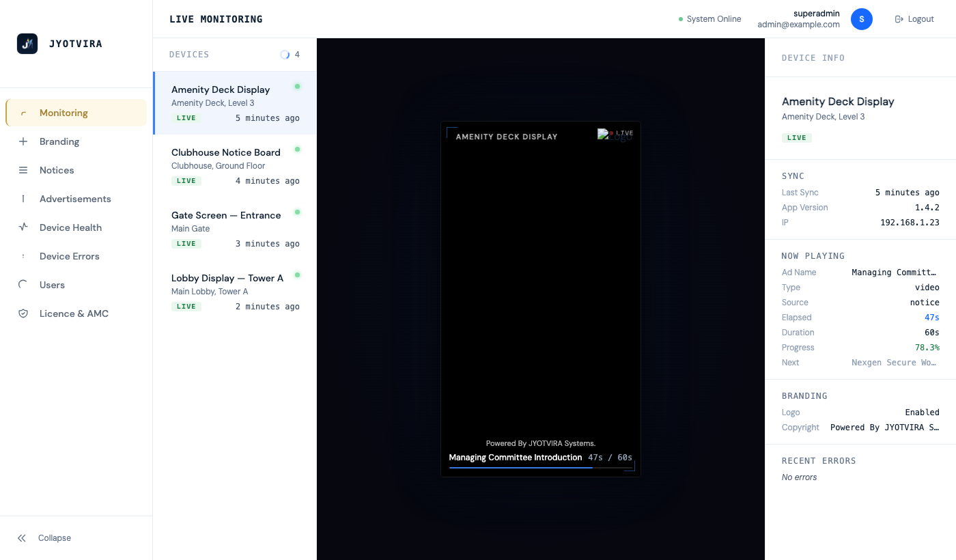Click the 47s / 60s timer in preview

610,458
